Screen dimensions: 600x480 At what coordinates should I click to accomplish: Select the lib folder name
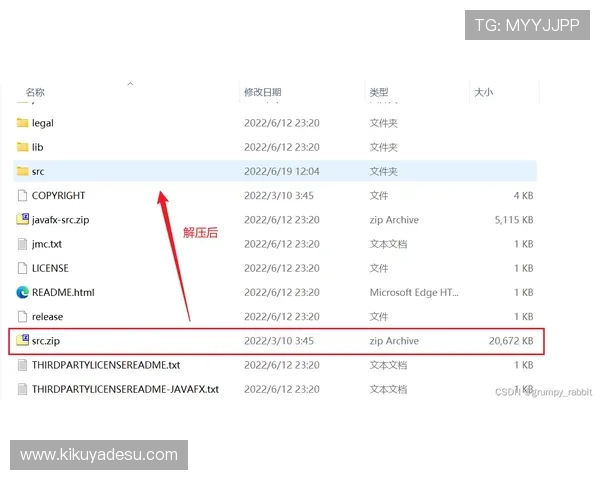coord(38,147)
